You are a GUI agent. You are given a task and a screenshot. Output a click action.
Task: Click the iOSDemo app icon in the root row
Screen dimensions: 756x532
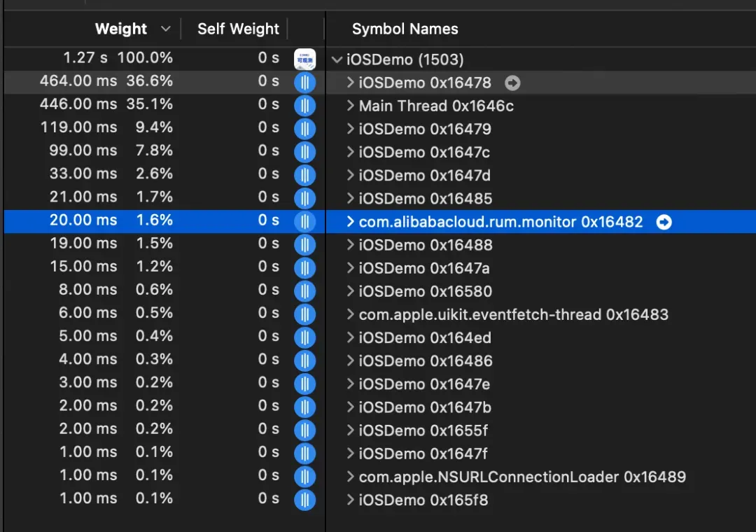pos(304,59)
